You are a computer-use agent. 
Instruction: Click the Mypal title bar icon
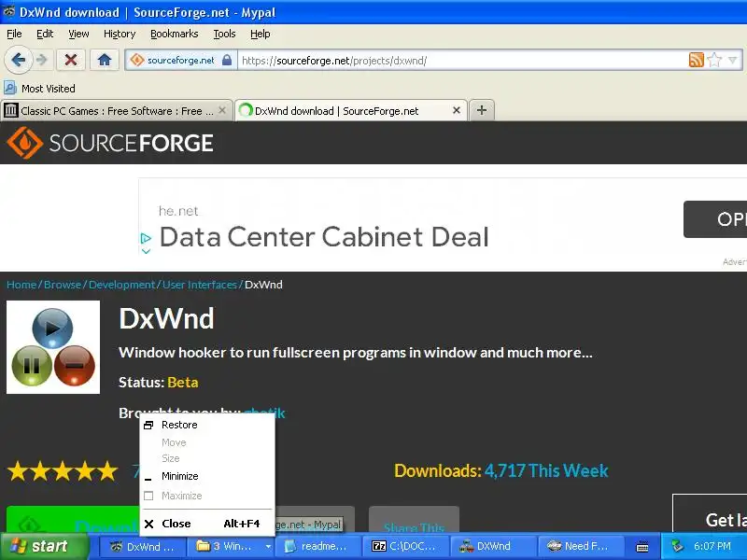click(x=8, y=11)
